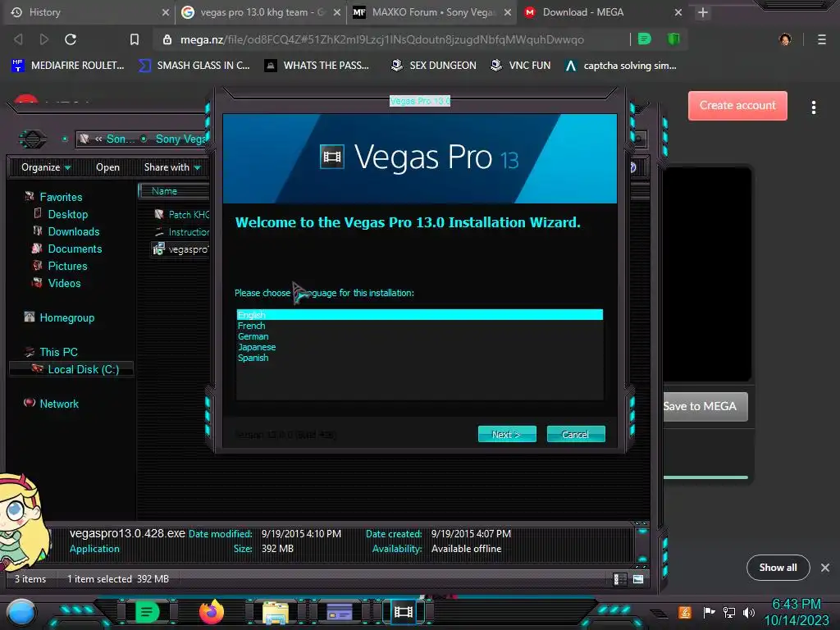Close the History tab
This screenshot has width=840, height=630.
tap(166, 12)
